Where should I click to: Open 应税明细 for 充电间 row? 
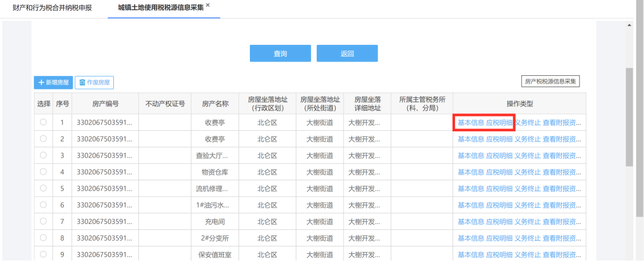tap(499, 222)
